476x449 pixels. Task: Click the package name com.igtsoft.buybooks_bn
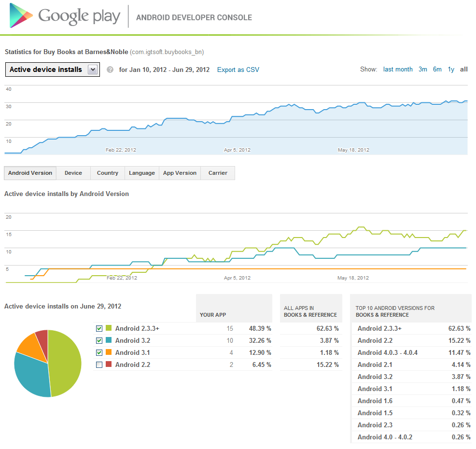pos(167,52)
